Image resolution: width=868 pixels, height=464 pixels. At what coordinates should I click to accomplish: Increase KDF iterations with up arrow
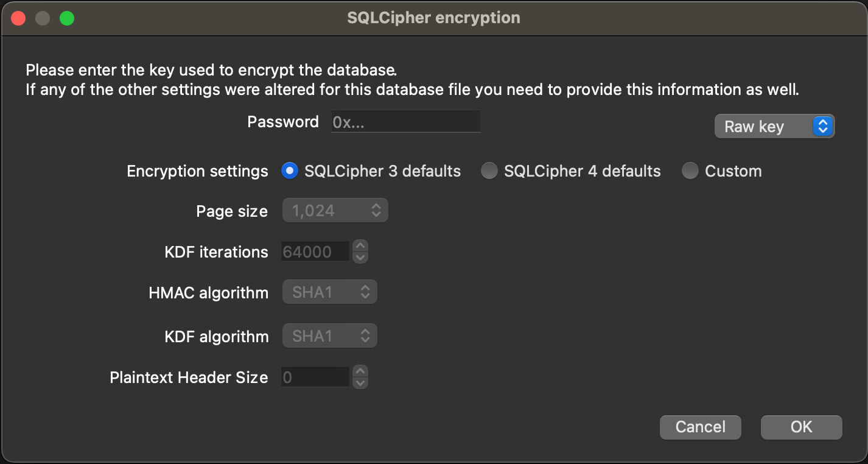pyautogui.click(x=360, y=247)
